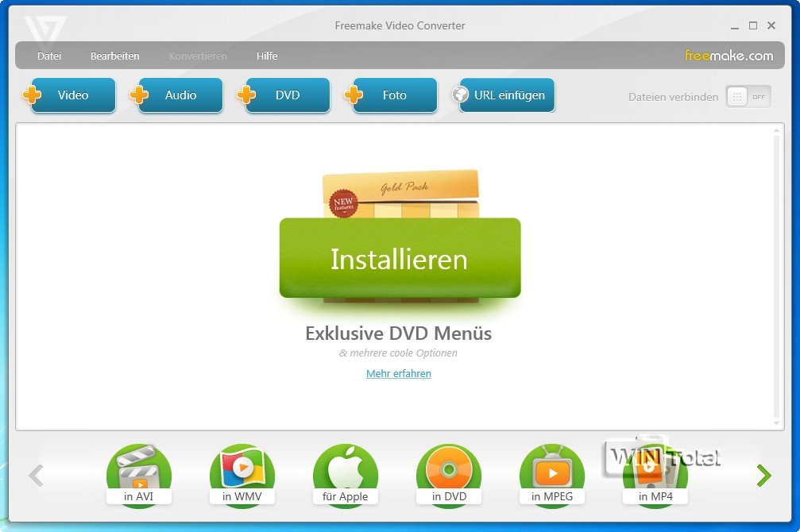Visit the freemake.com logo link

pyautogui.click(x=729, y=56)
